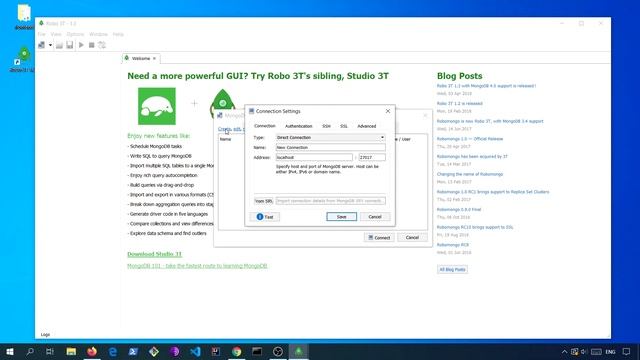Open Firefox from the taskbar
This screenshot has height=360, width=640.
(x=92, y=351)
